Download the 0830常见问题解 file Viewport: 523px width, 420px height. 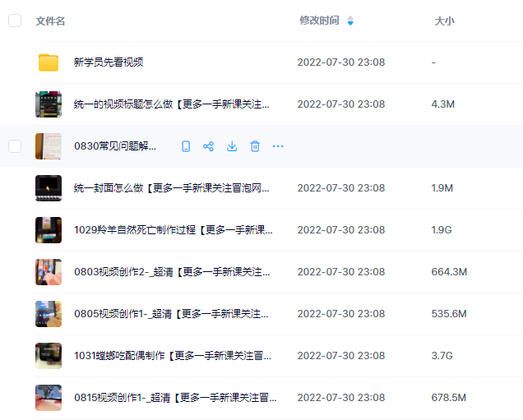click(232, 146)
